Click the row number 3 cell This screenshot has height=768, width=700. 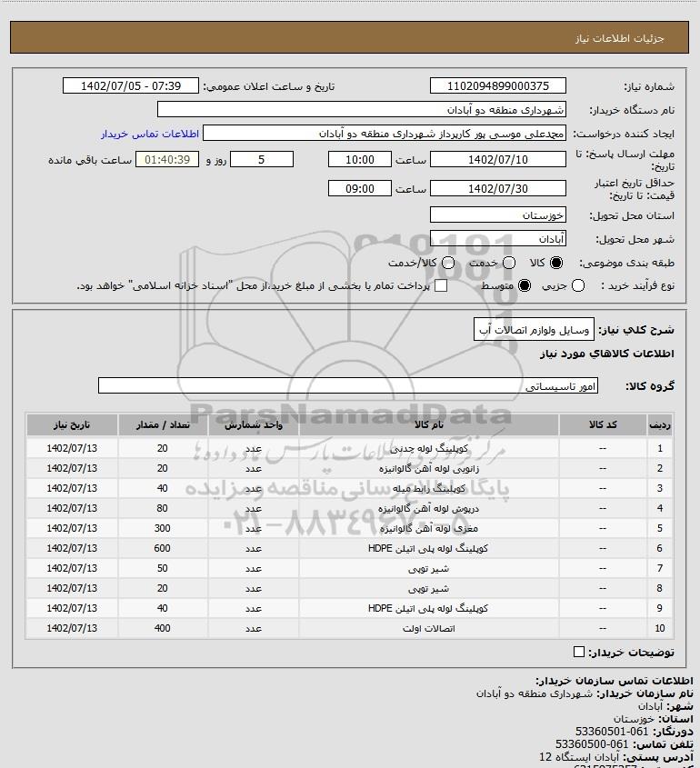660,488
